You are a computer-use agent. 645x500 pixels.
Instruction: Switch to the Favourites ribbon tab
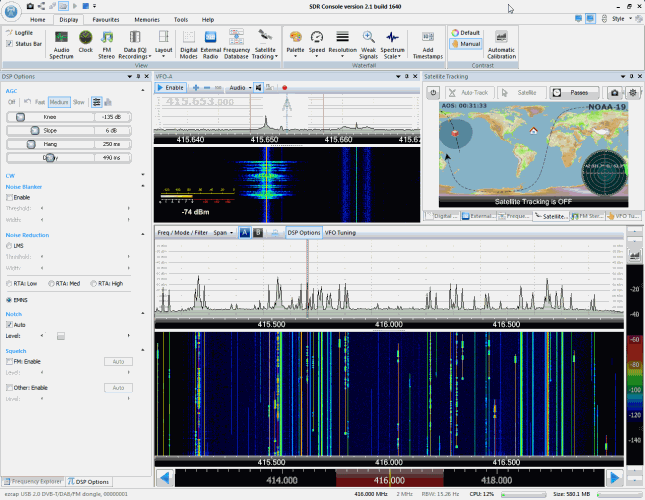tap(108, 19)
